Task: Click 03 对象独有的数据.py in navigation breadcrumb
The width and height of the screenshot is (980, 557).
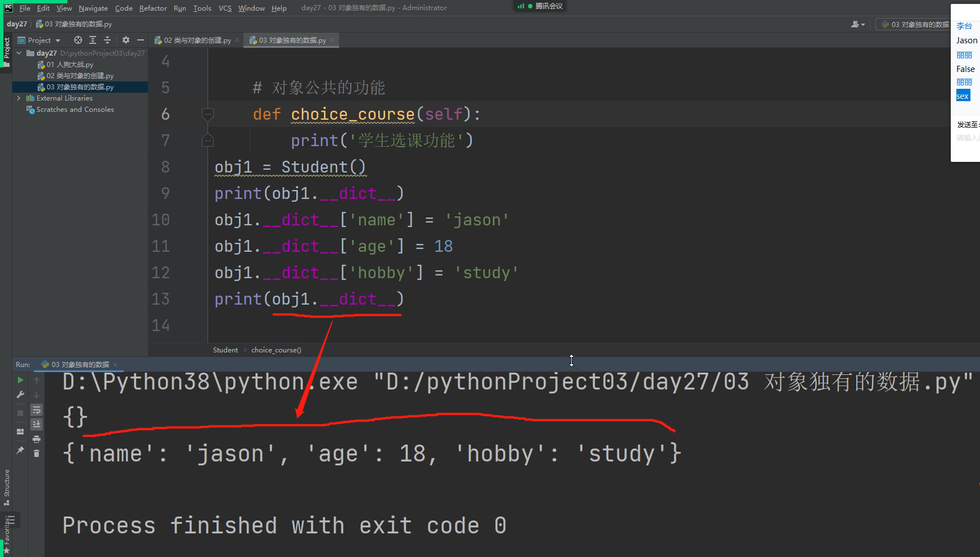Action: tap(74, 24)
